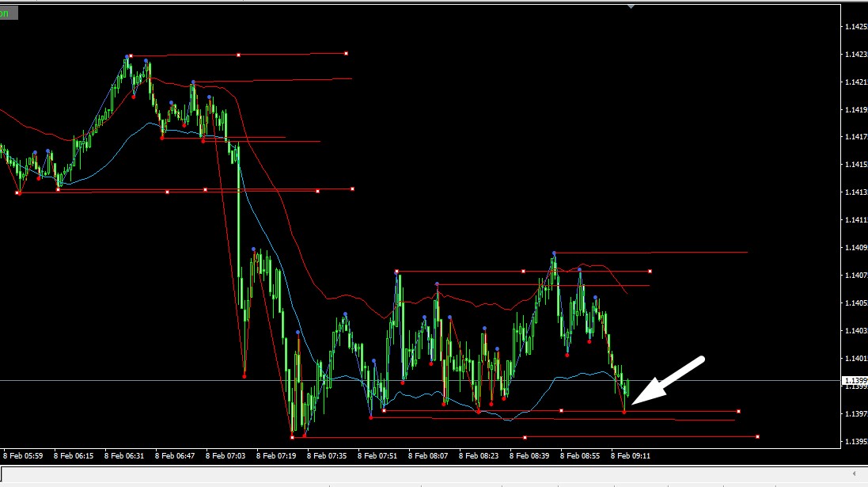
Task: Click the "8 Feb 07:19" time label
Action: pyautogui.click(x=276, y=456)
